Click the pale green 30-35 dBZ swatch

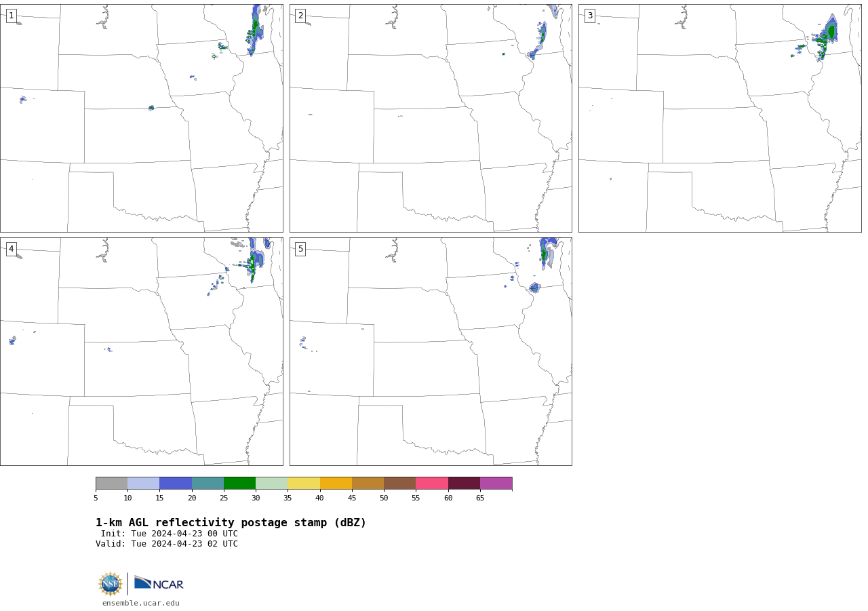click(272, 484)
